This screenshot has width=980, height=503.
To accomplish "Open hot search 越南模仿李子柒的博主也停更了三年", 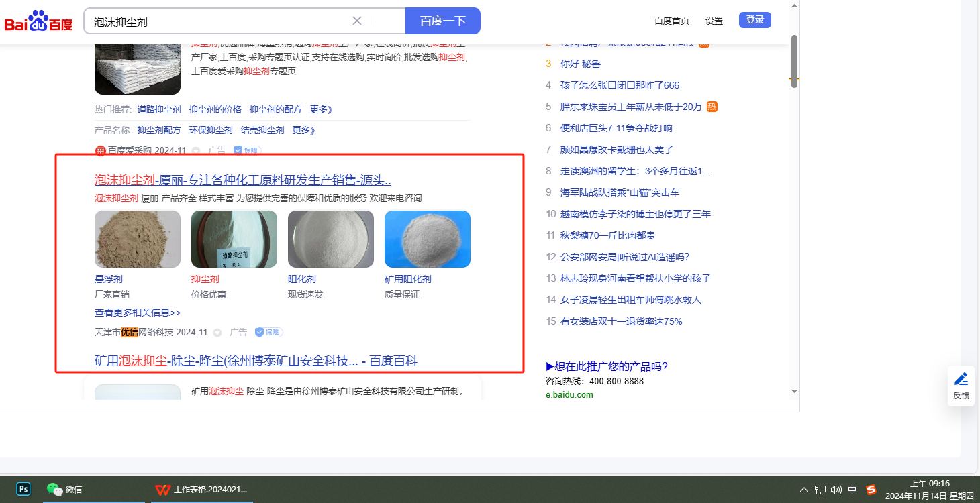I will tap(636, 214).
